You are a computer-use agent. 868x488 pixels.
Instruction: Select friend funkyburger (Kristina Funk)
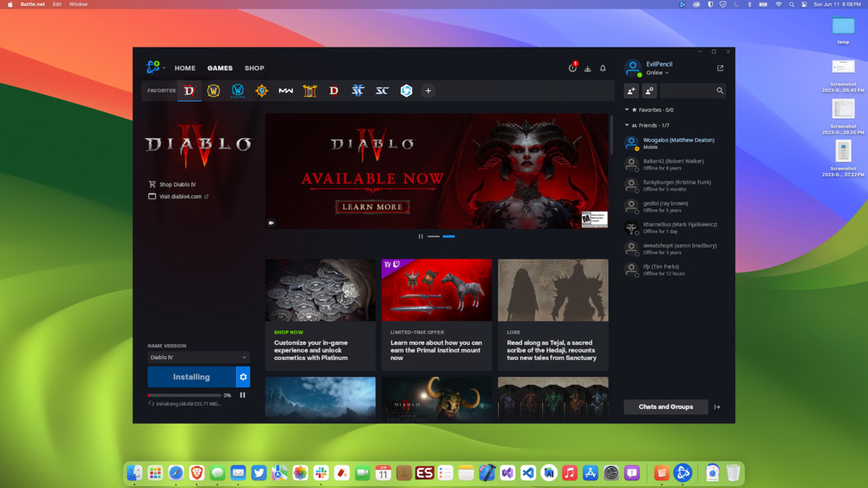click(675, 186)
